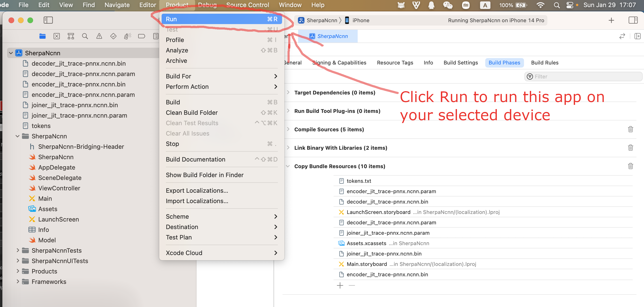Screen dimensions: 644x307
Task: Open the Scheme submenu
Action: [x=222, y=217]
